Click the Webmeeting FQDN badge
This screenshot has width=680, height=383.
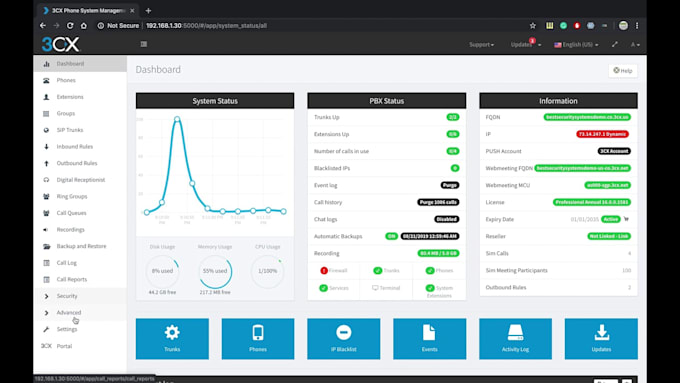582,168
